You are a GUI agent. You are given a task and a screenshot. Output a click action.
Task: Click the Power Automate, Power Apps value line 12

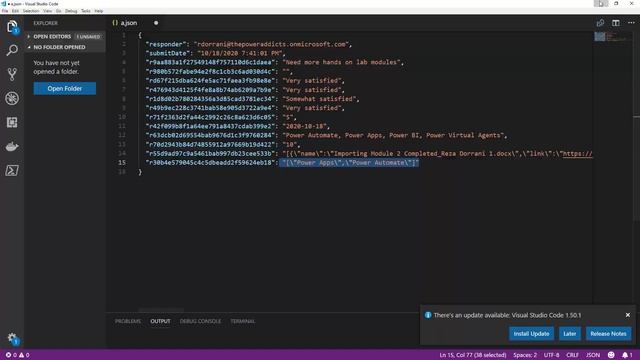point(393,135)
